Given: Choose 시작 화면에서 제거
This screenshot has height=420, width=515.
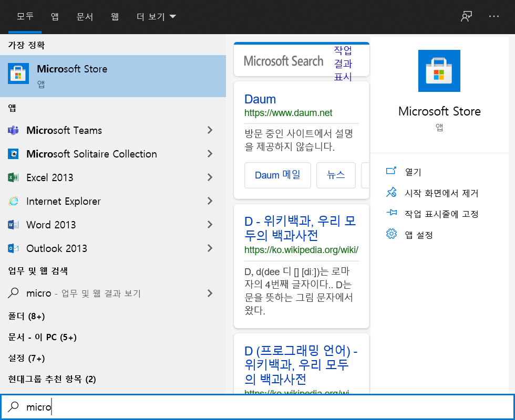Looking at the screenshot, I should tap(441, 193).
